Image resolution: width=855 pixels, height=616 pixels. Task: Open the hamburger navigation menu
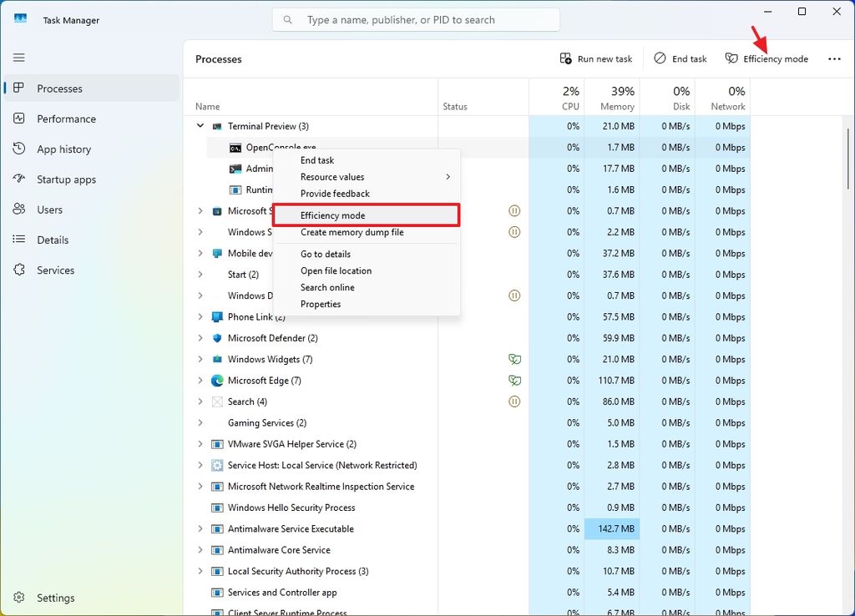pos(19,58)
